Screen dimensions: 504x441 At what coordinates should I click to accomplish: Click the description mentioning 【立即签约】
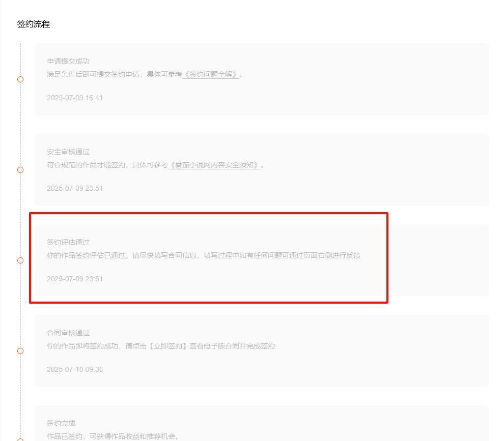coord(161,346)
